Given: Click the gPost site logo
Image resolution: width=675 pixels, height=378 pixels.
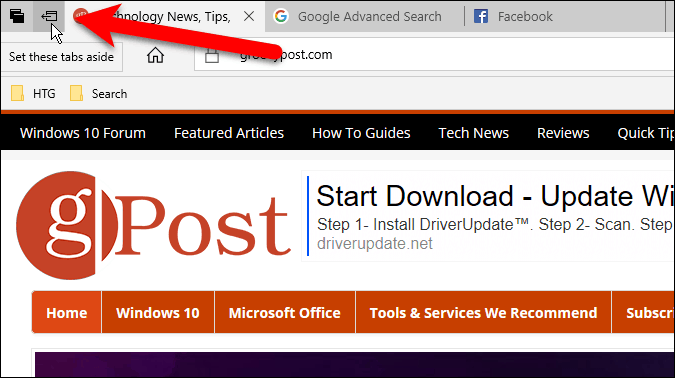Looking at the screenshot, I should [154, 225].
